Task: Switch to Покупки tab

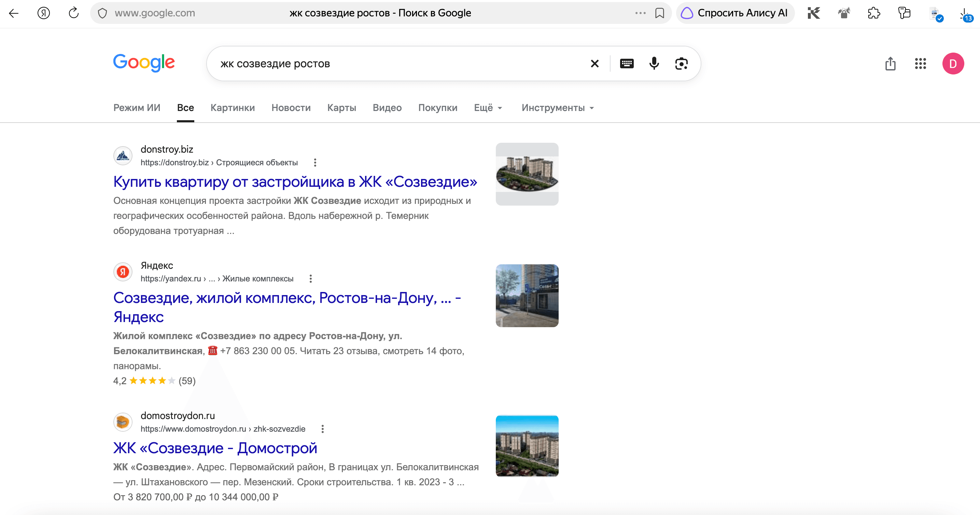Action: [438, 108]
